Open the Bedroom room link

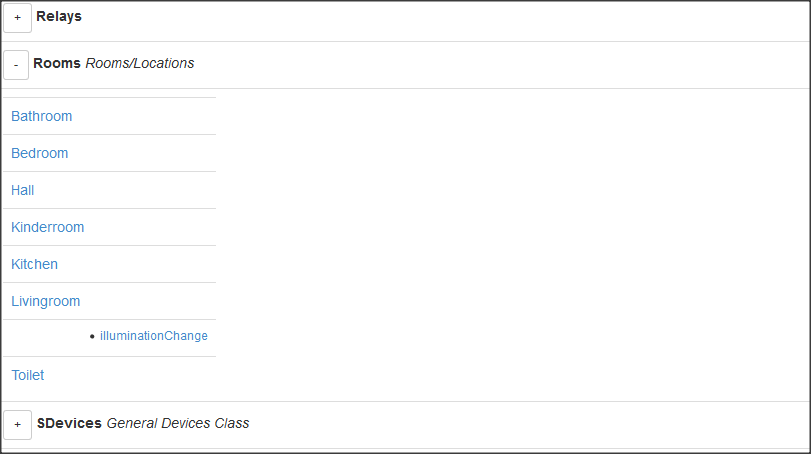40,153
